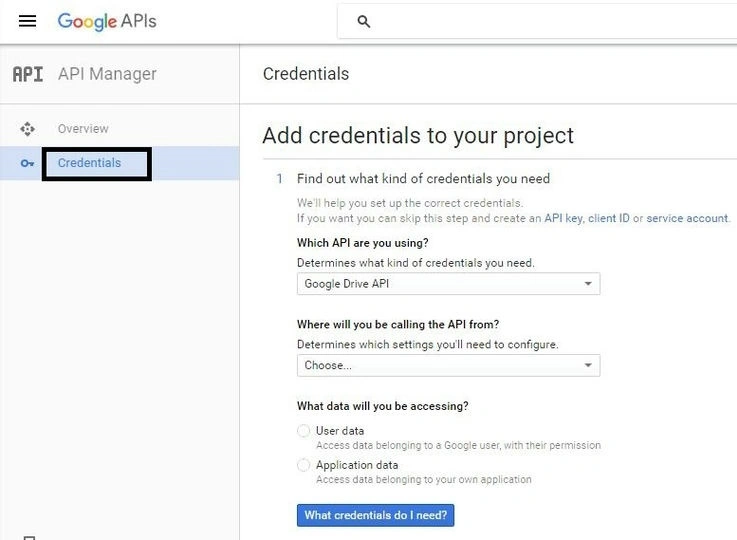
Task: Click the Google APIs logo
Action: [107, 22]
